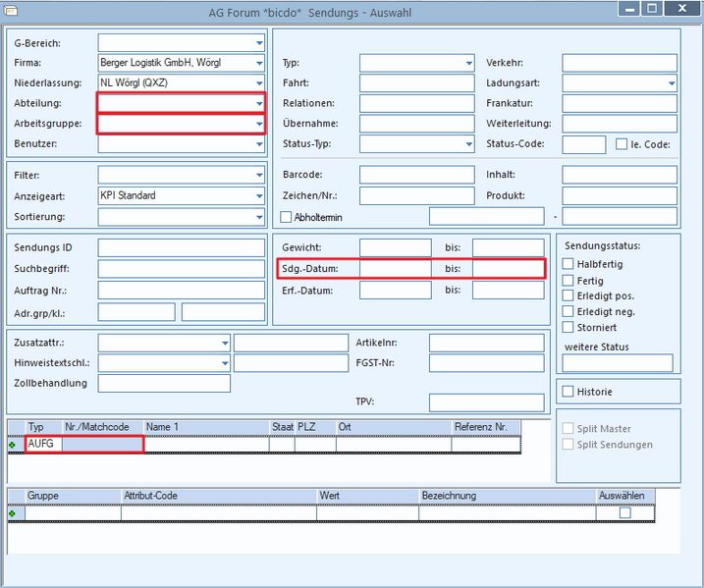Click the first Adr.grp/kl. field

pos(136,311)
